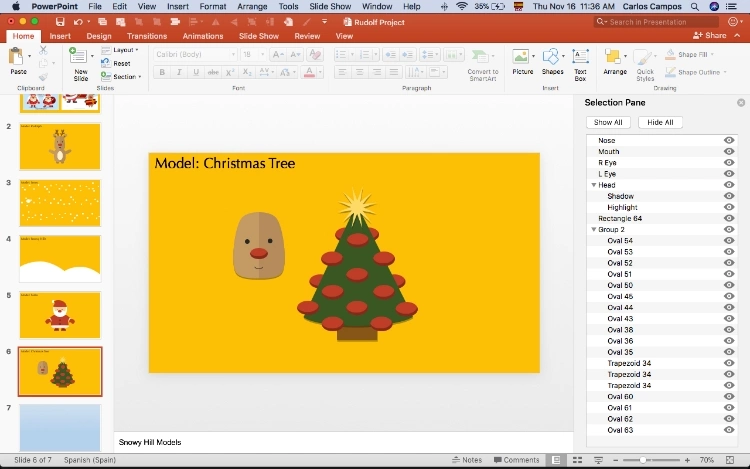Click the Paste icon in Clipboard
The height and width of the screenshot is (469, 750).
18,58
